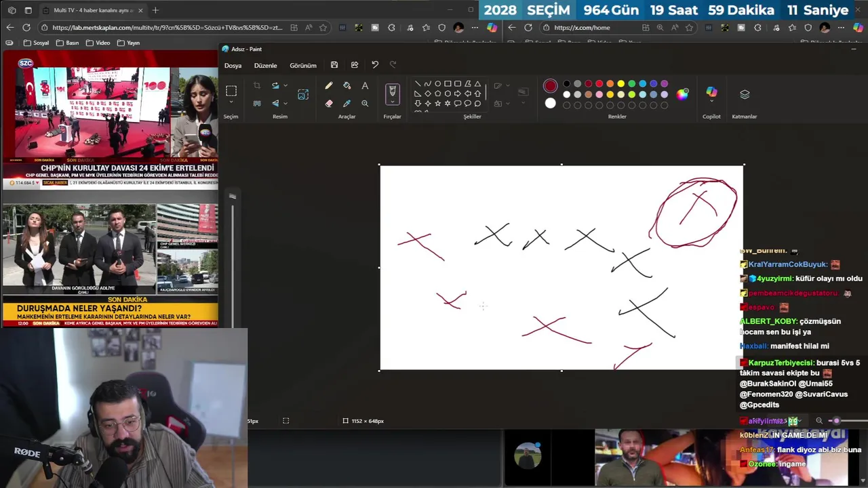This screenshot has width=868, height=488.
Task: Select the Text tool in Paint
Action: [365, 86]
